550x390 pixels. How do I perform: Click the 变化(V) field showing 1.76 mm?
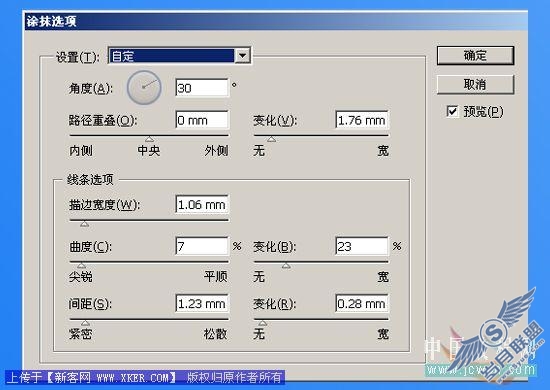pos(362,120)
